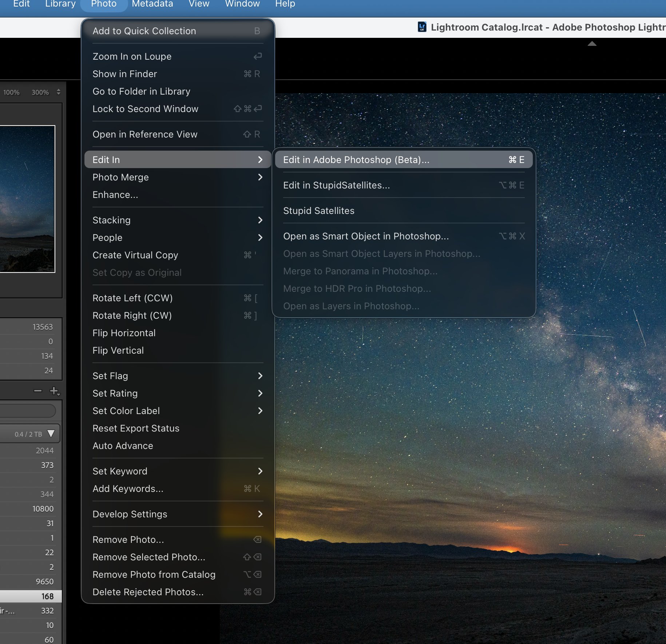
Task: Expand the People submenu
Action: click(x=178, y=238)
